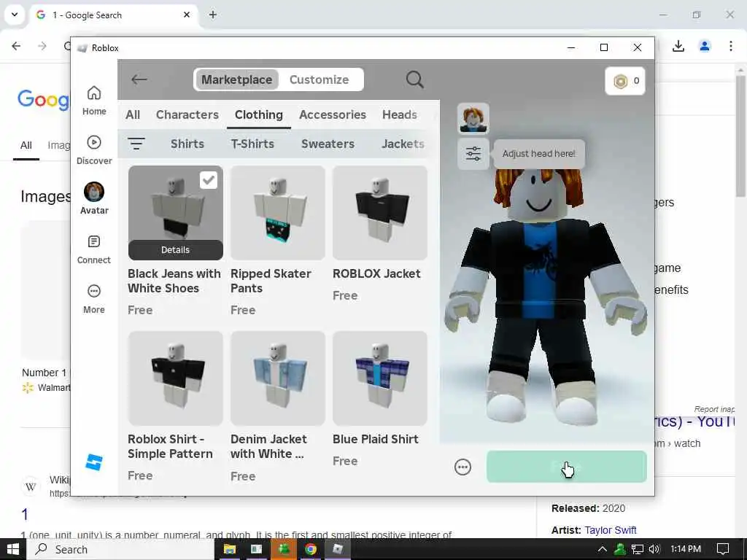Open the Robux balance badge
Viewport: 747px width, 560px height.
coord(625,81)
